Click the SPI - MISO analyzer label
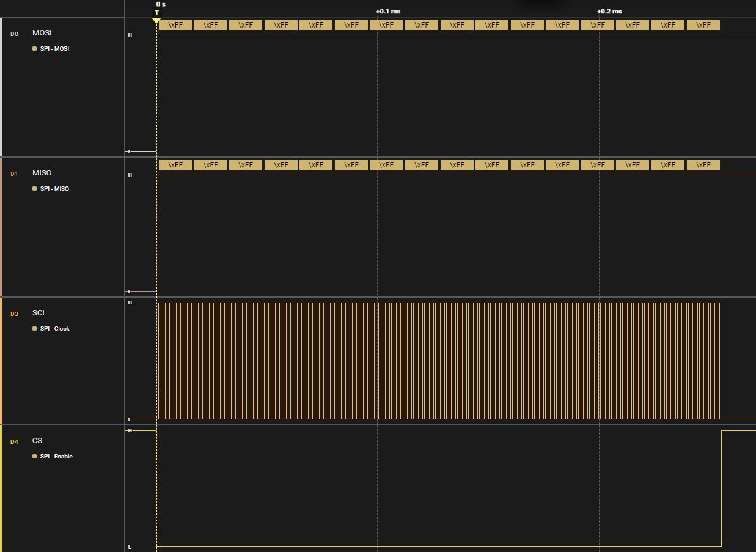 [x=54, y=189]
